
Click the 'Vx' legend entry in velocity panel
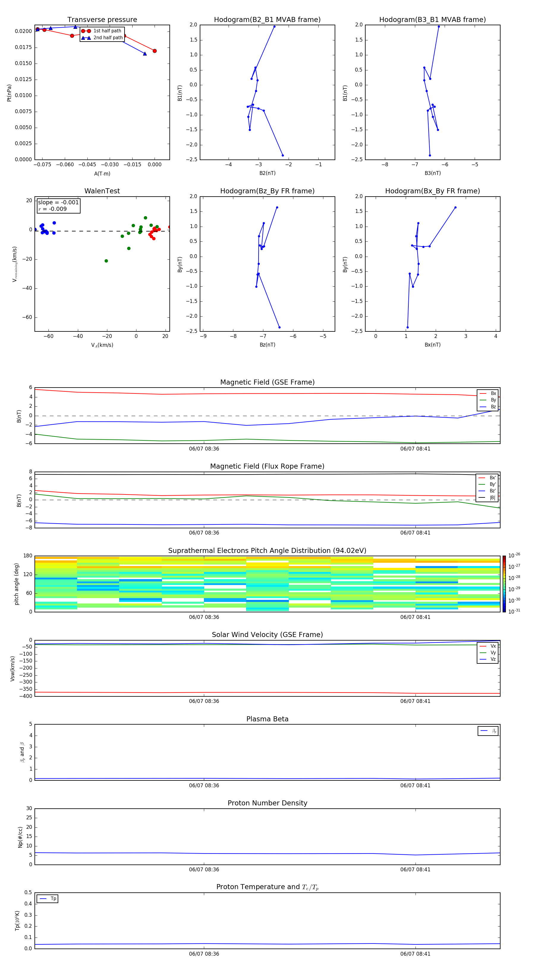488,646
